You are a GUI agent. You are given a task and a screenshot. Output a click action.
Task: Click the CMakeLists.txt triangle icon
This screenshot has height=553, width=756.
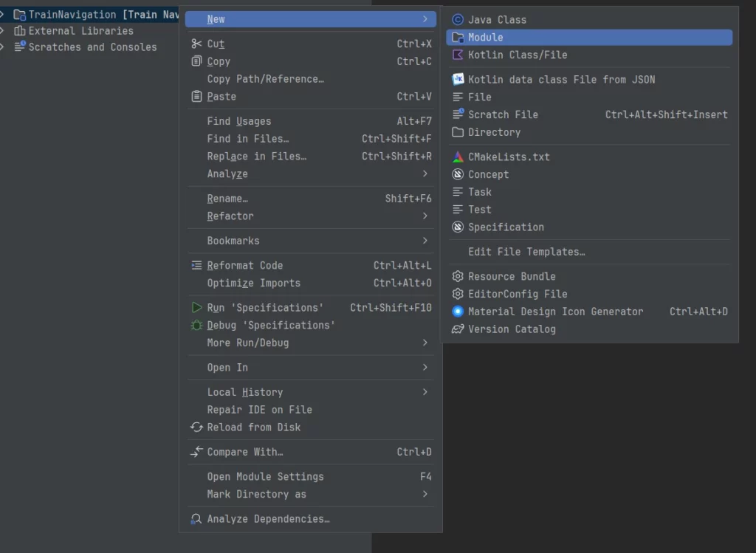(458, 157)
